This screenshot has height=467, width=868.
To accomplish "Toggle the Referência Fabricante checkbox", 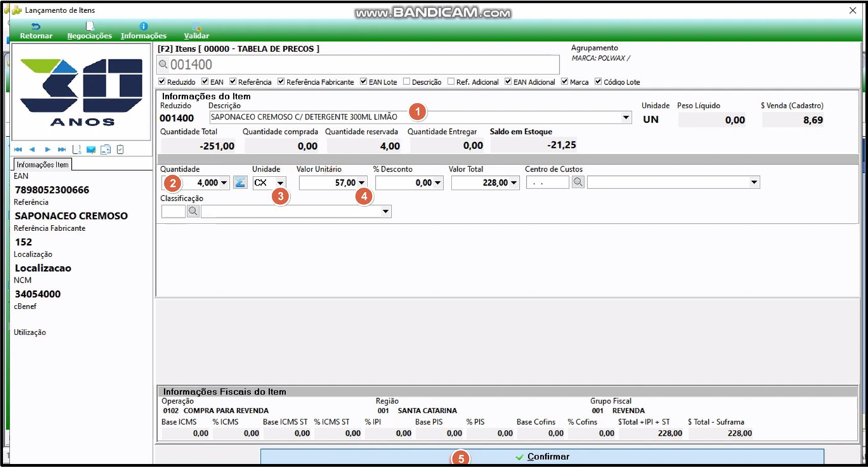I will click(x=281, y=81).
